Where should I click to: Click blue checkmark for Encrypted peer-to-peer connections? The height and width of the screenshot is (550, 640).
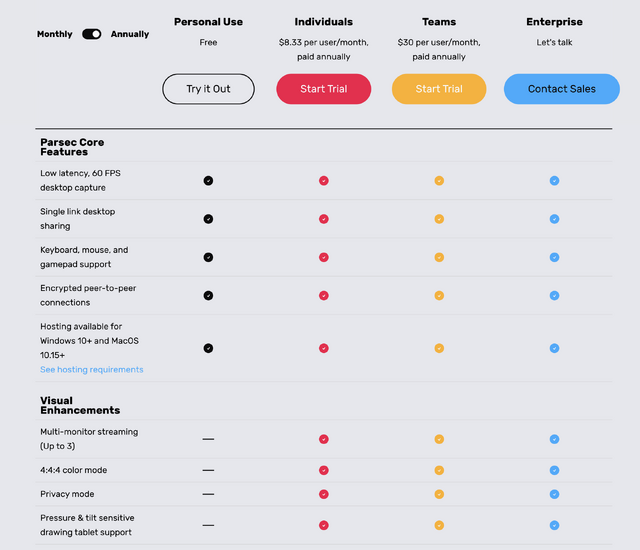pos(554,296)
